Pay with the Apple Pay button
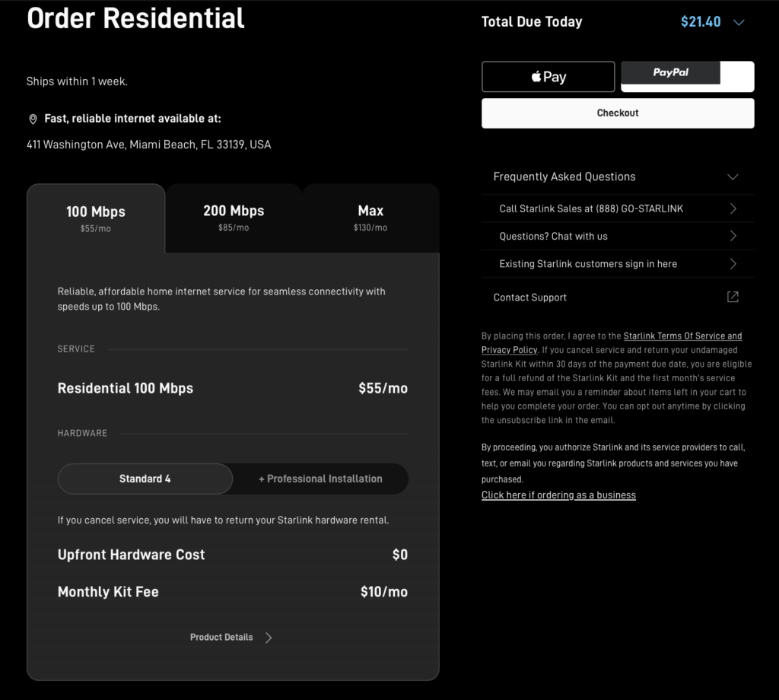 (x=548, y=77)
